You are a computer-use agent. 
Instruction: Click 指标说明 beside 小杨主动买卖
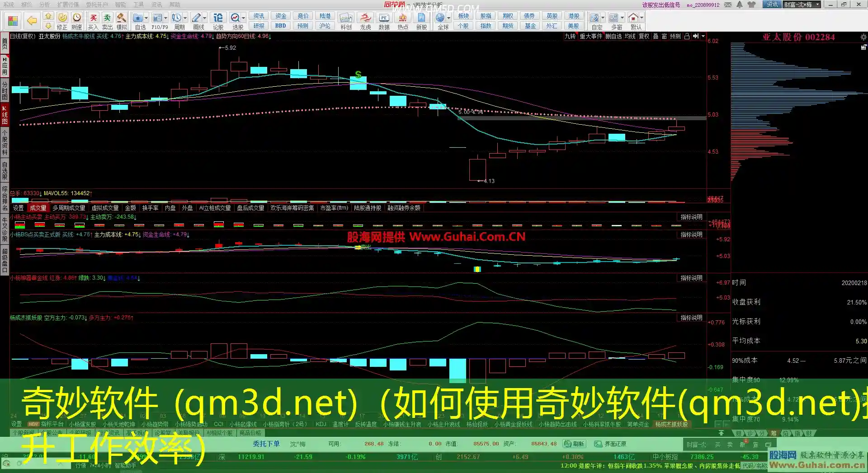click(x=691, y=217)
